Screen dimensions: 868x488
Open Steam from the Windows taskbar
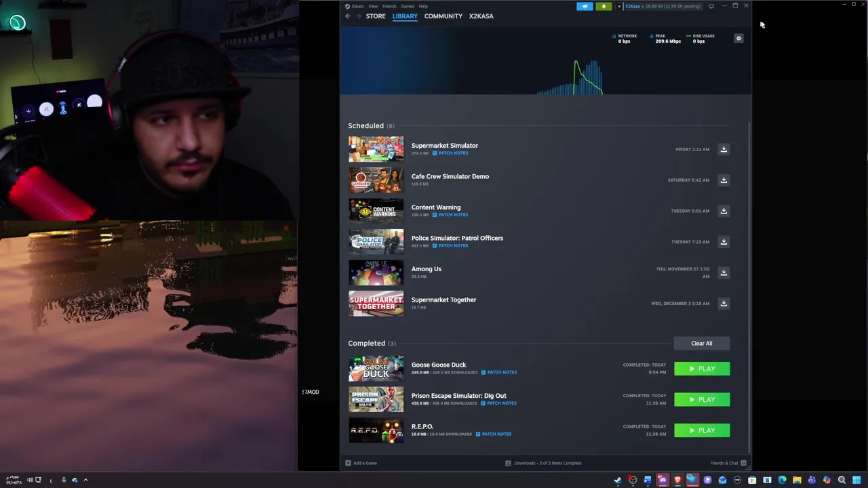[618, 480]
